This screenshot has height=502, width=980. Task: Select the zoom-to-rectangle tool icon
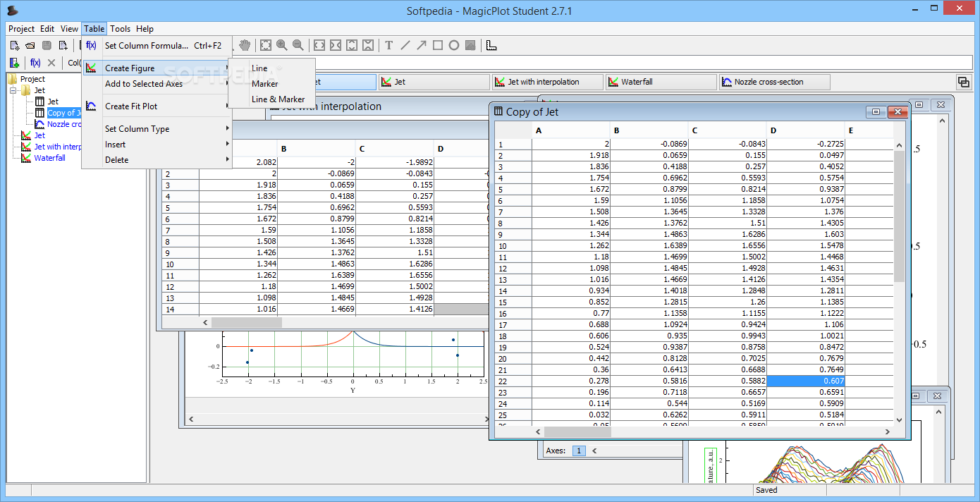click(266, 45)
